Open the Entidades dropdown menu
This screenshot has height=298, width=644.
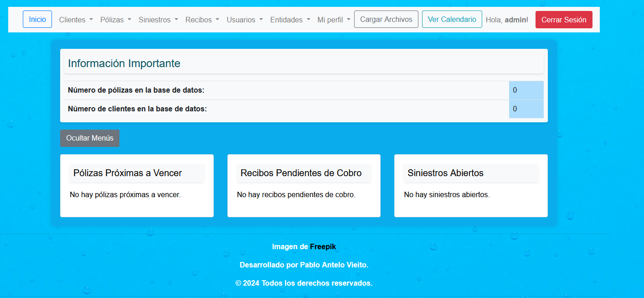point(290,20)
